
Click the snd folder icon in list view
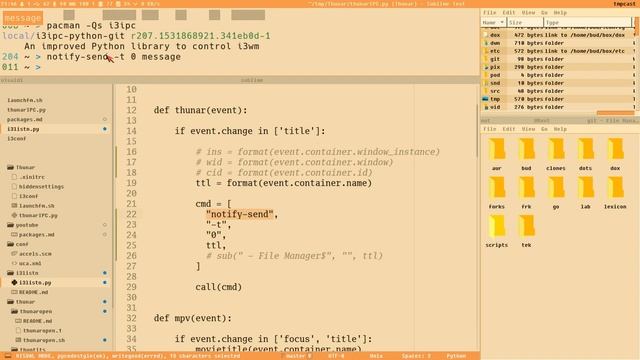[x=486, y=83]
